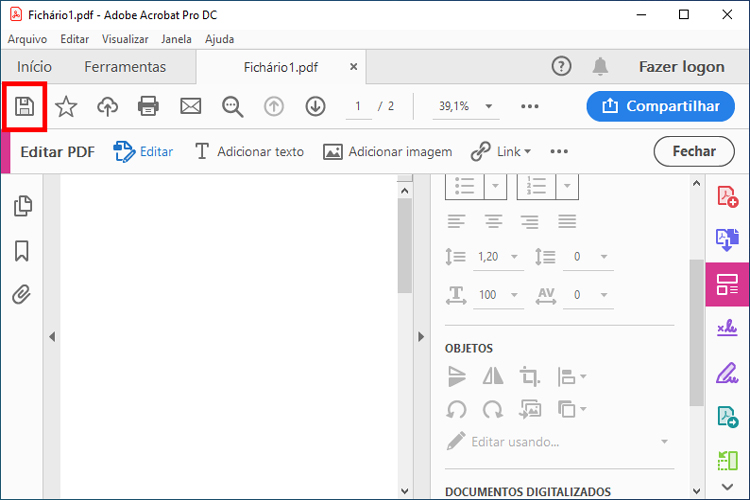Screen dimensions: 750x500
Task: Rotate object clockwise icon
Action: point(493,410)
